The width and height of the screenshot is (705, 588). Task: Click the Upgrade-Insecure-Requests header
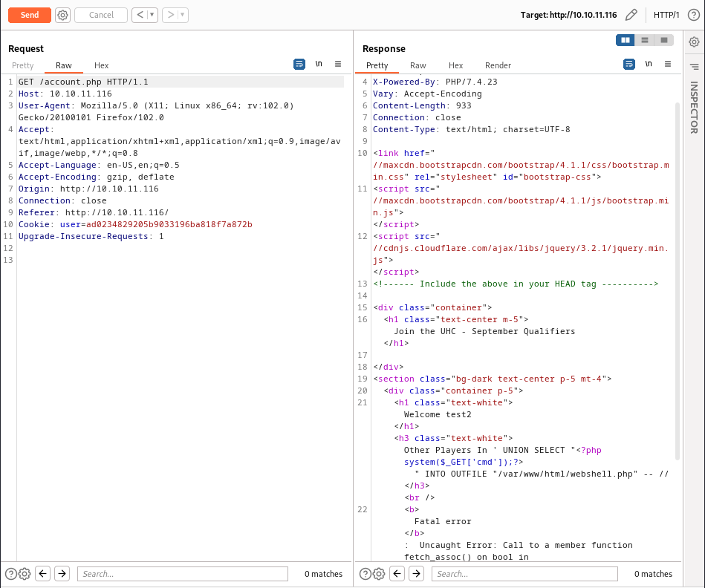coord(91,236)
